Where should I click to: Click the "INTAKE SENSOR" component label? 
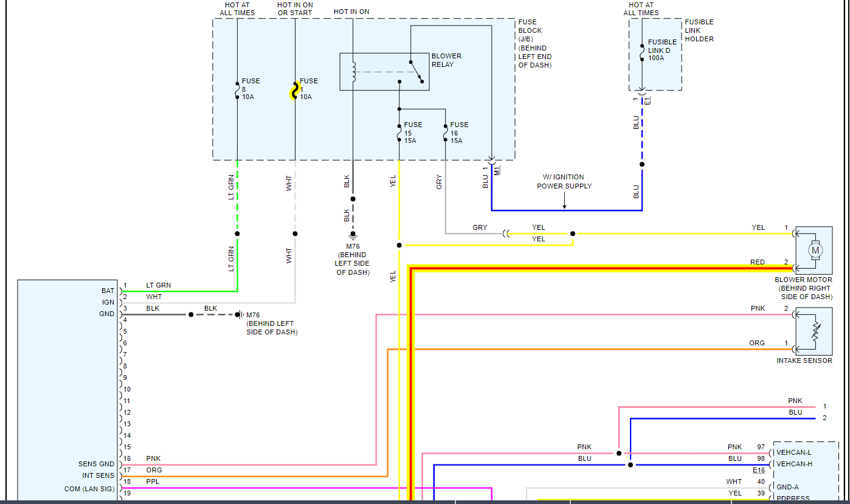(804, 361)
